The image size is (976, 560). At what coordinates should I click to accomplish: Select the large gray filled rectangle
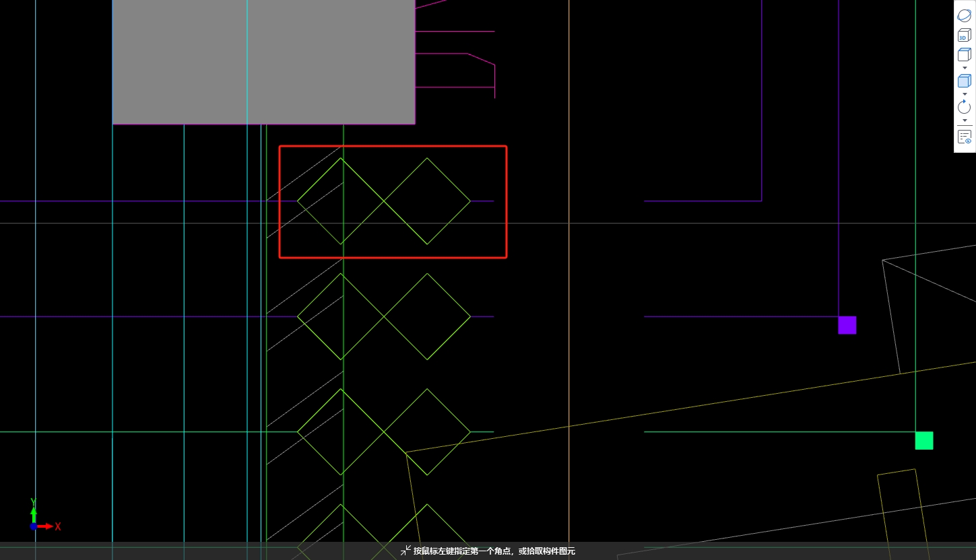point(263,62)
